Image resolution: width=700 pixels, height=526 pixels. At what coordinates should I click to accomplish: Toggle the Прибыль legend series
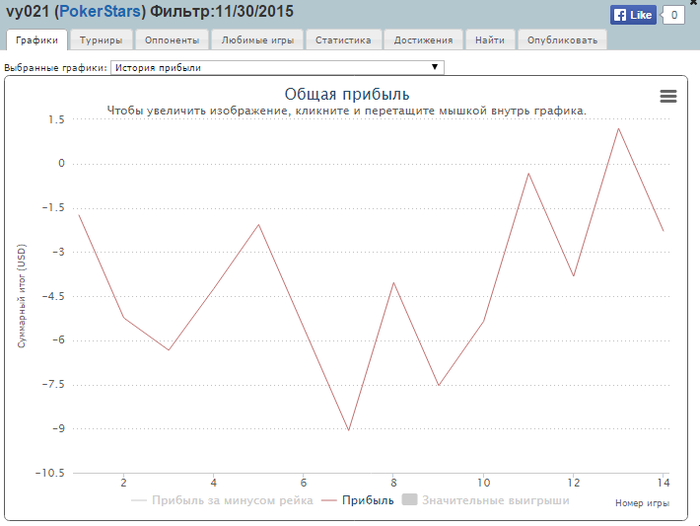[x=358, y=500]
